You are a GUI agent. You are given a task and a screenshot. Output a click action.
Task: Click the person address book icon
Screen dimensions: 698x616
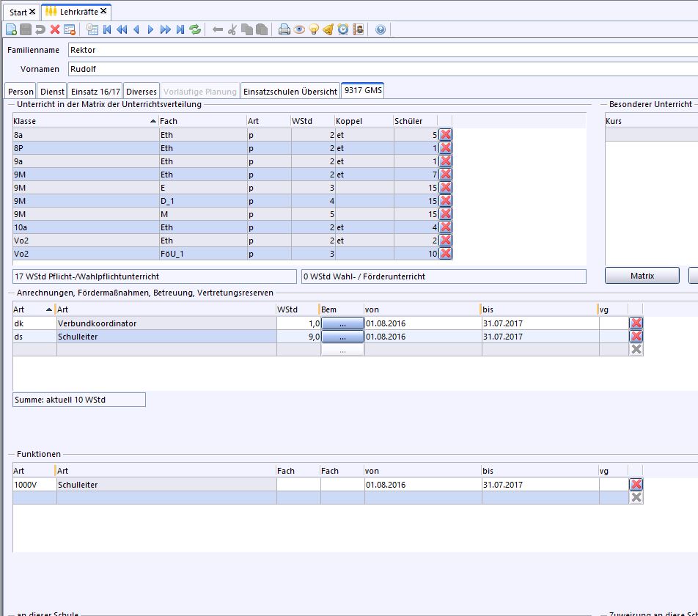click(358, 30)
